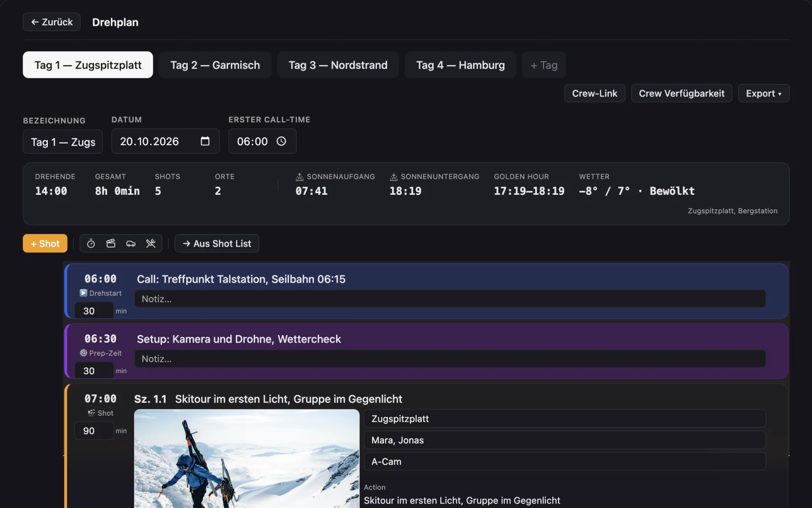
Task: Add a new shot with + Shot
Action: point(45,243)
